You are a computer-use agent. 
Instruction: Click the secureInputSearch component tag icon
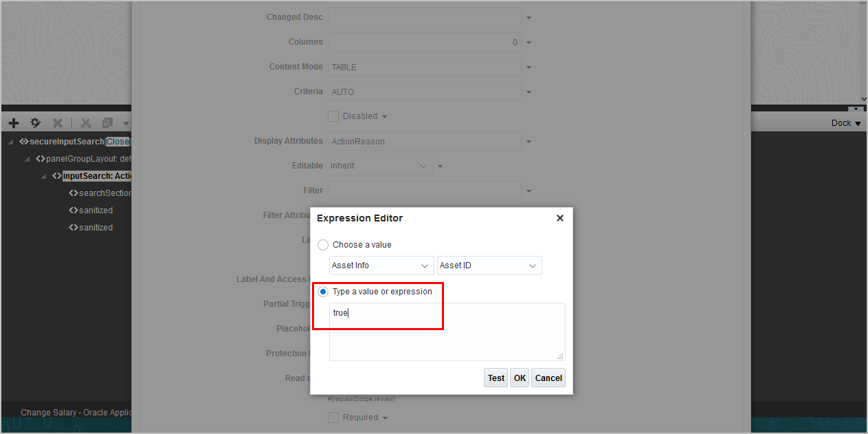click(24, 142)
